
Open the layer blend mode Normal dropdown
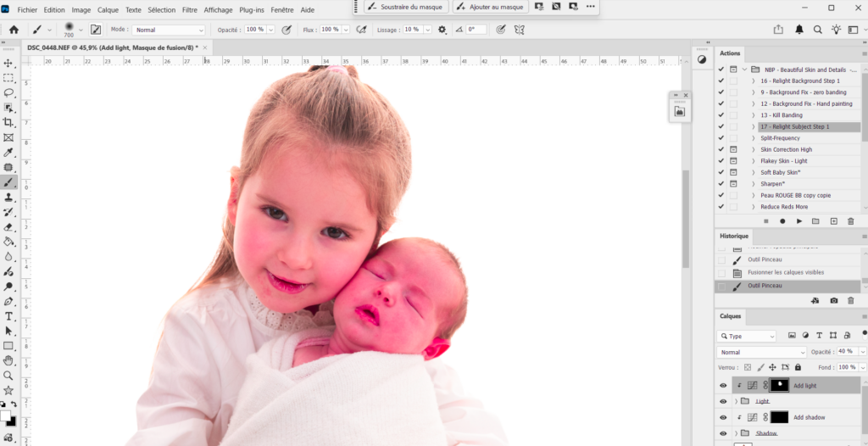[x=761, y=352]
